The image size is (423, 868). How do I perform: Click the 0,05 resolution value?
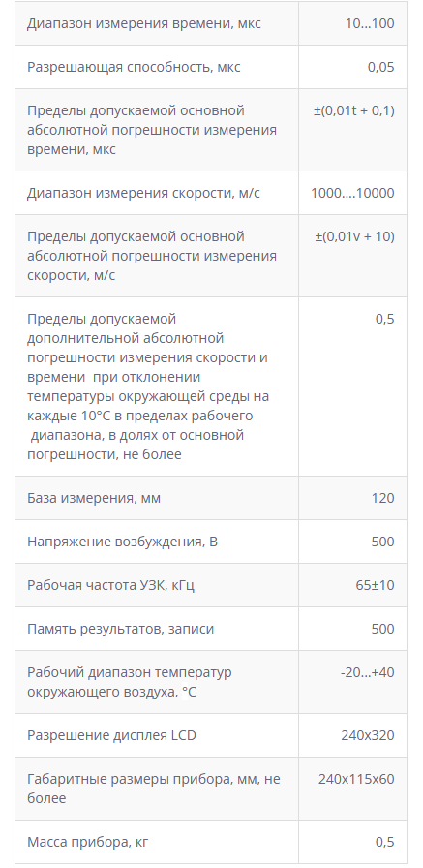(381, 67)
